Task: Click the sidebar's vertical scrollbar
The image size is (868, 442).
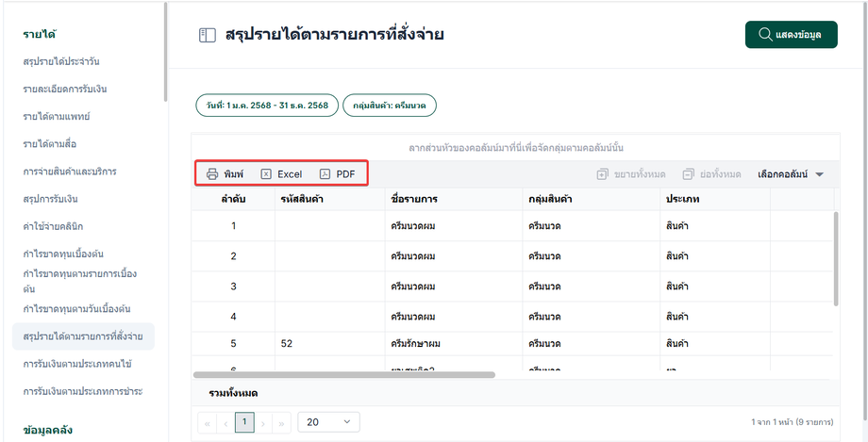Action: point(165,52)
